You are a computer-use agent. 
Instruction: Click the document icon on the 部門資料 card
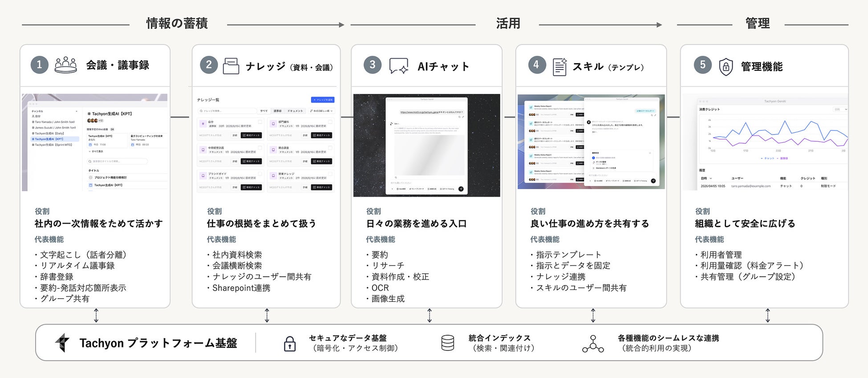(273, 123)
